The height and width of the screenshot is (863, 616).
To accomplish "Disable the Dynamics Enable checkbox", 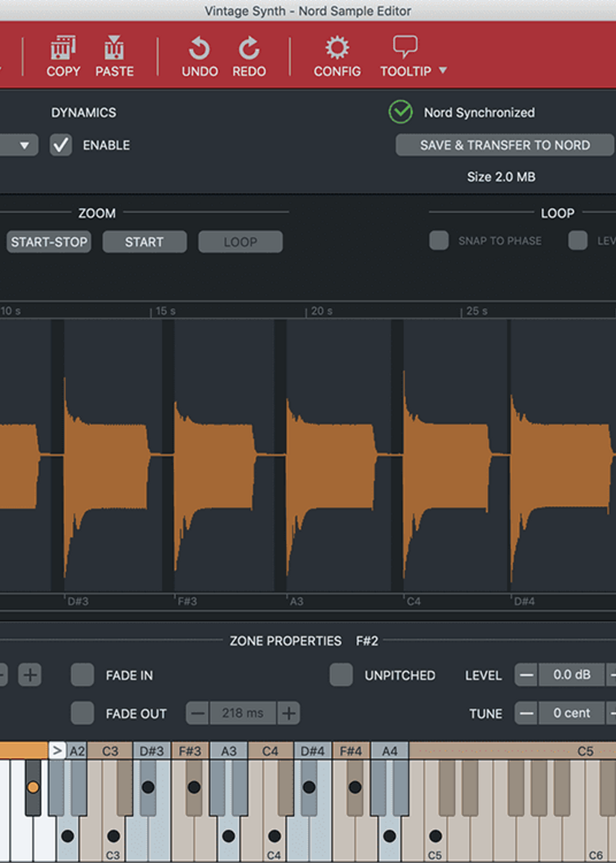I will [x=61, y=145].
